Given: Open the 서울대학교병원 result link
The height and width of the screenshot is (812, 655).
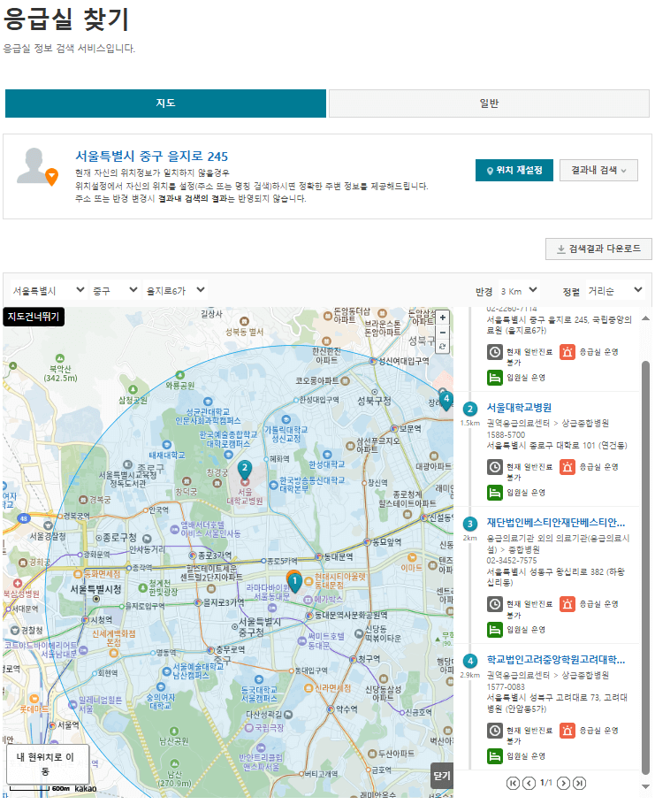Looking at the screenshot, I should [519, 408].
